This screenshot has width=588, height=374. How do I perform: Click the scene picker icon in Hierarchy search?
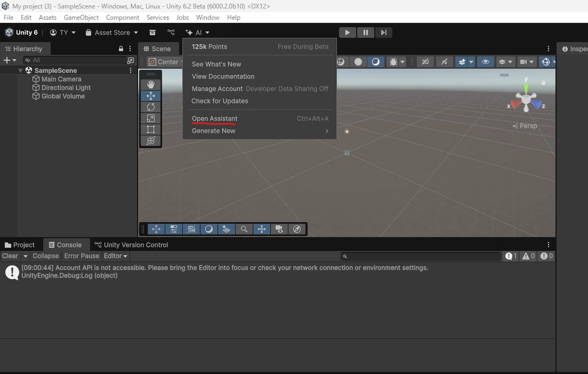point(131,60)
